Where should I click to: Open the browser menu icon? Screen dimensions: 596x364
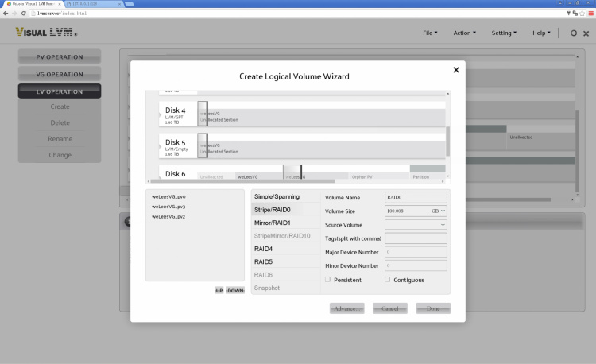[x=590, y=14]
